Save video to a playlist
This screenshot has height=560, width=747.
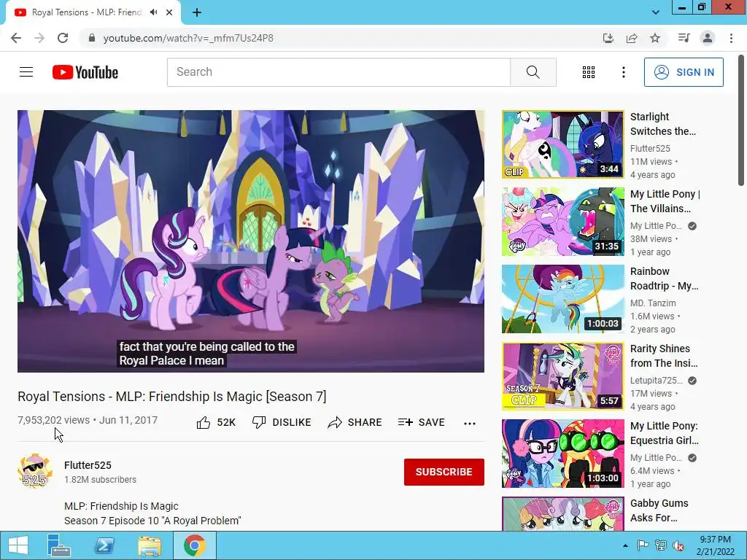[421, 422]
